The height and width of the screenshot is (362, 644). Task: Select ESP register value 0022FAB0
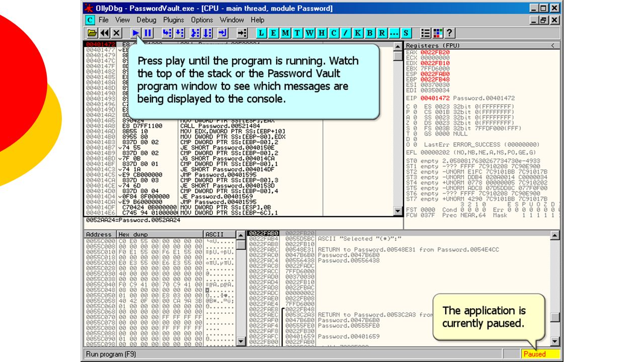[x=435, y=74]
